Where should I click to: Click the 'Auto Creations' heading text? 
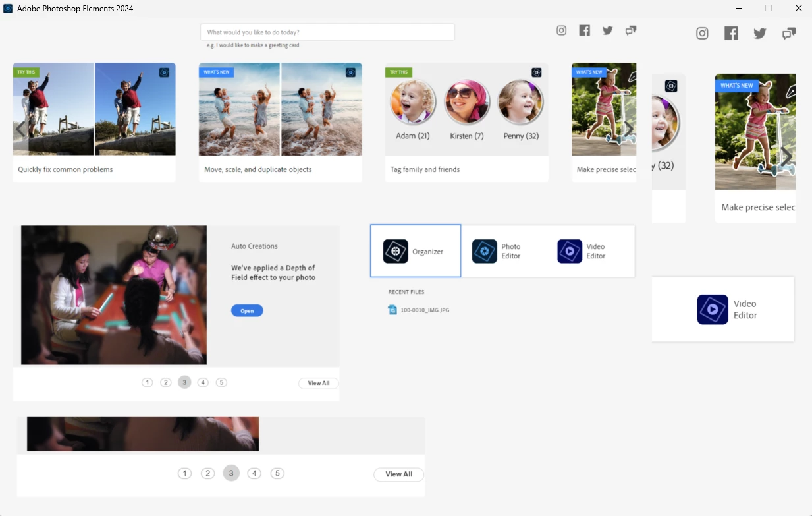pyautogui.click(x=254, y=246)
